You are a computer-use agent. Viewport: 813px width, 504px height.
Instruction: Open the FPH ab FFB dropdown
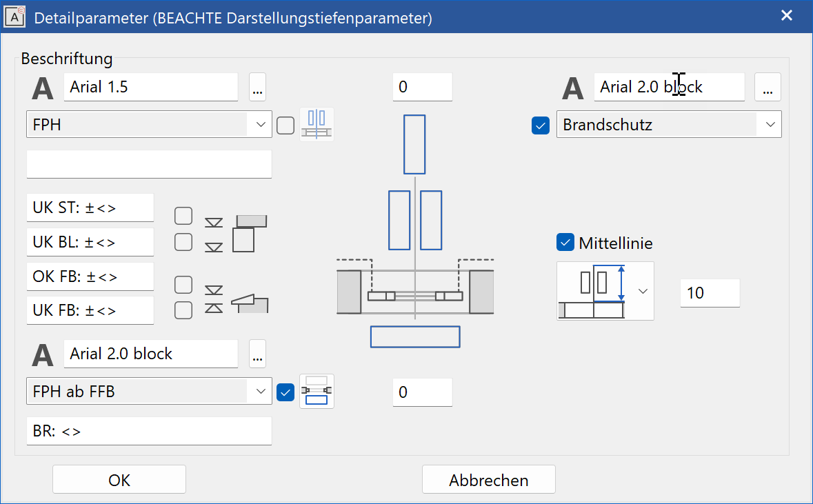(x=150, y=392)
